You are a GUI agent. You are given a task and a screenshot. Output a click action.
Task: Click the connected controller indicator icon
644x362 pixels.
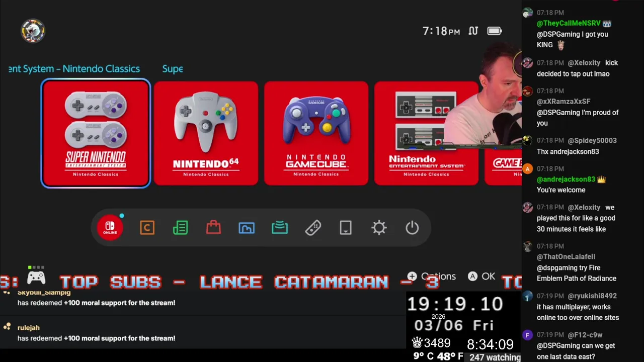point(36,275)
